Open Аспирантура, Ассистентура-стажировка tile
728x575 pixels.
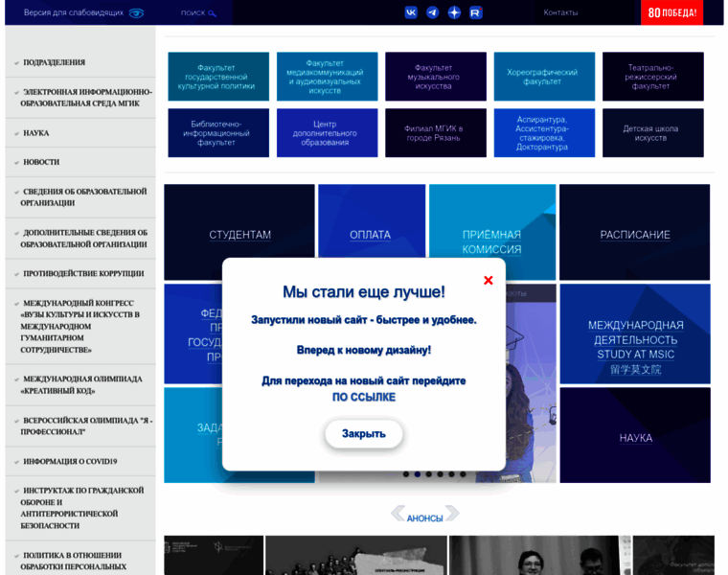pos(544,133)
